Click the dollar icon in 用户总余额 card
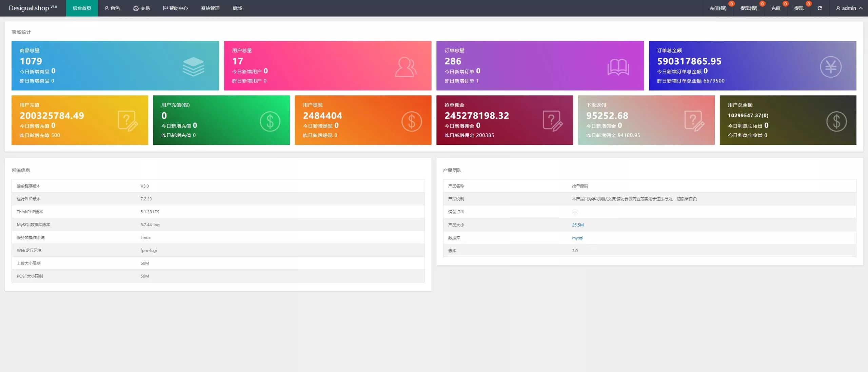 [836, 121]
